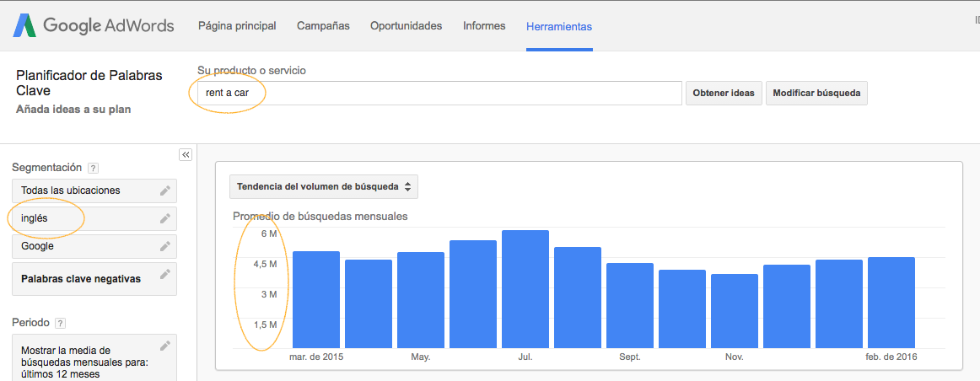Click the May. bar in the chart
Screen dimensions: 980x381
(x=421, y=300)
